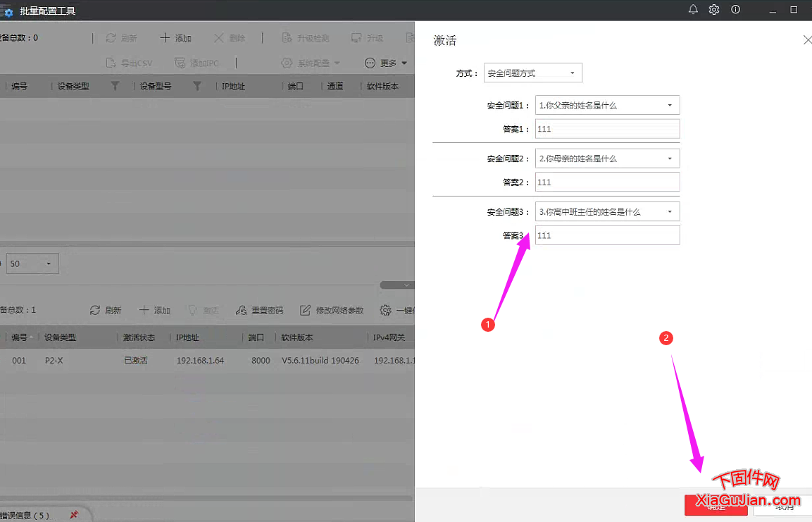Click the 批量配置工具 app icon

click(x=8, y=11)
